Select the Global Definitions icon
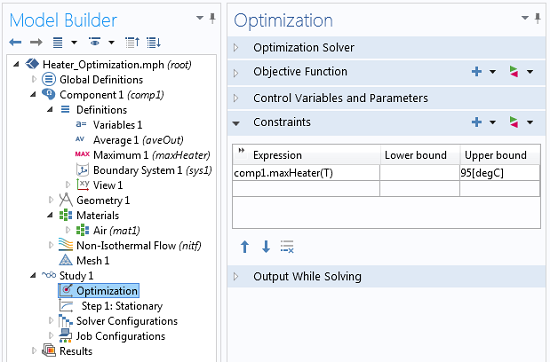Viewport: 550px width, 362px height. [x=49, y=79]
